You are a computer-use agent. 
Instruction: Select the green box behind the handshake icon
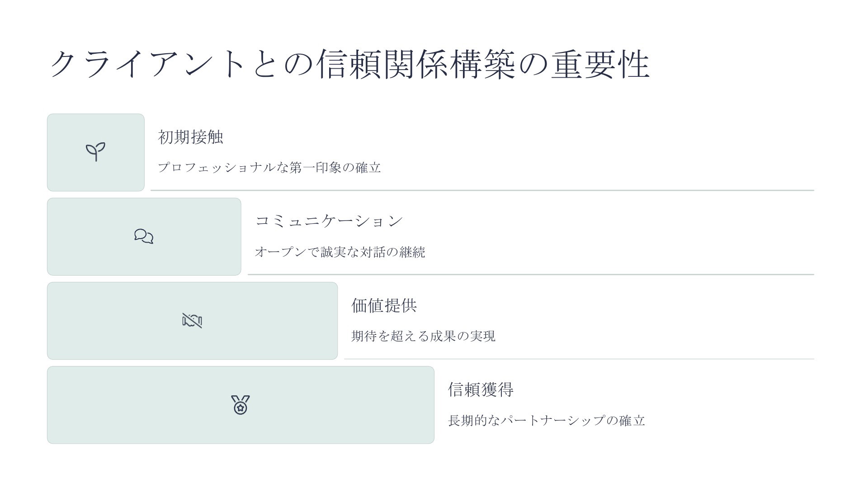click(193, 321)
